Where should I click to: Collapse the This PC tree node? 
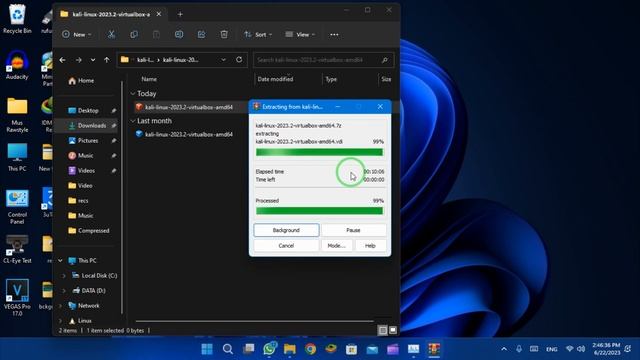coord(60,260)
